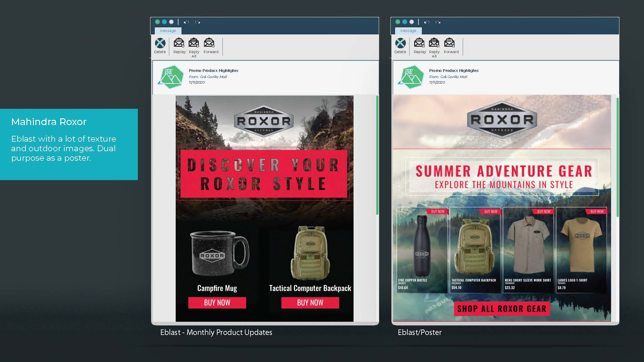Click the $54.10 price on backpack card
This screenshot has width=644, height=362.
pos(456,288)
